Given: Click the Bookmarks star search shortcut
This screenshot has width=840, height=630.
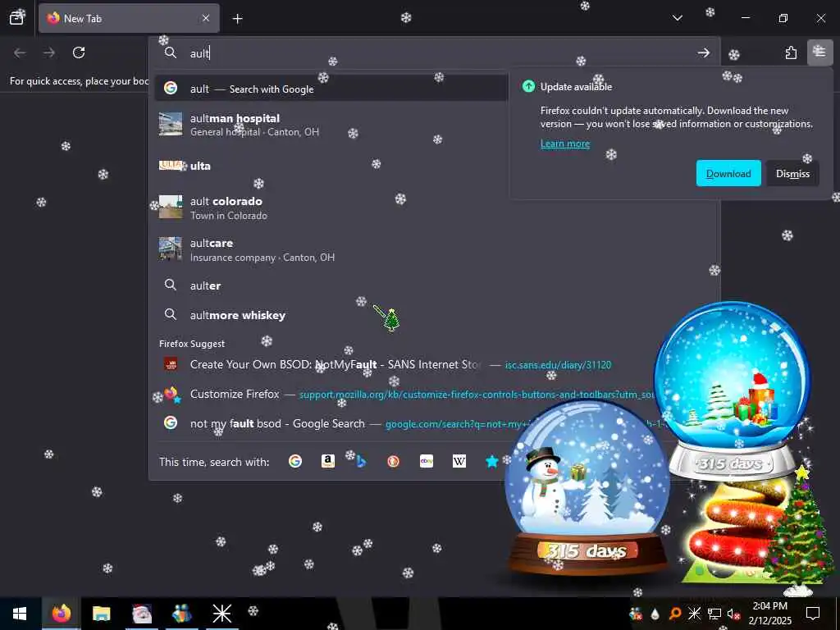Looking at the screenshot, I should click(x=492, y=461).
